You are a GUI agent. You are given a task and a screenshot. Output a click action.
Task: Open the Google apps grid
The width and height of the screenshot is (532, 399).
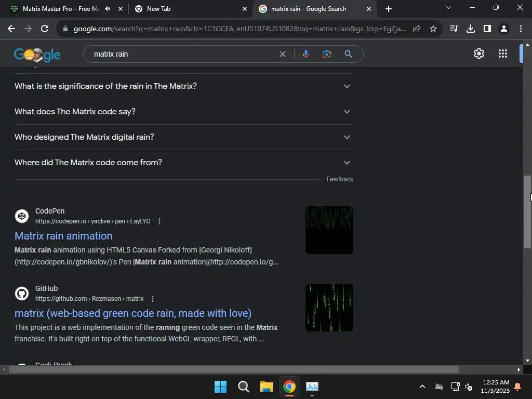tap(503, 54)
